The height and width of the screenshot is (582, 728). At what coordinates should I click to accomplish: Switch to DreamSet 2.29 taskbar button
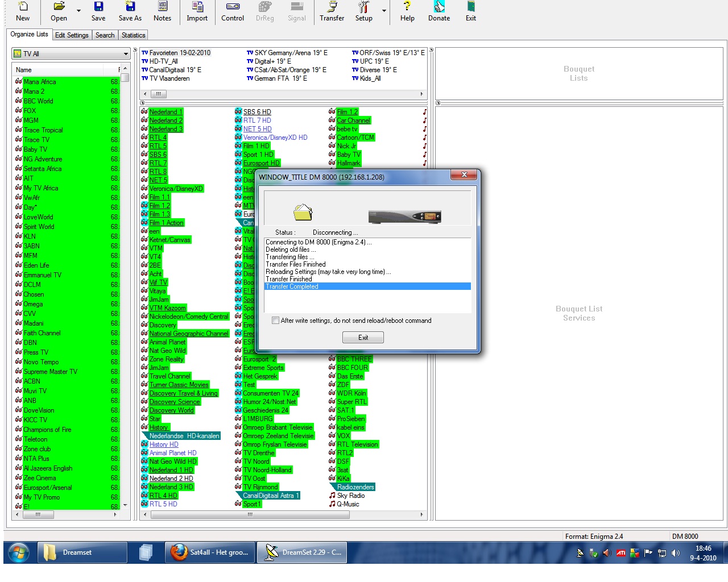tap(302, 552)
